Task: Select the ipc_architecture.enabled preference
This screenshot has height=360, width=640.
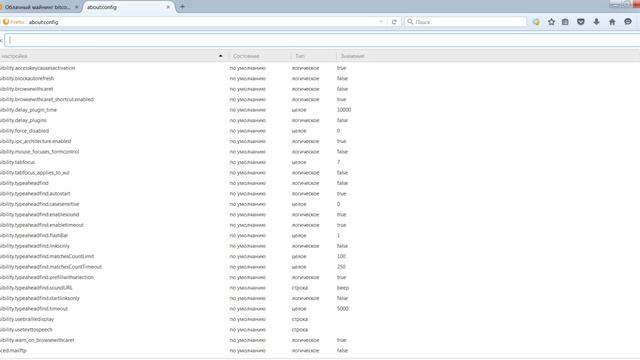Action: [36, 141]
